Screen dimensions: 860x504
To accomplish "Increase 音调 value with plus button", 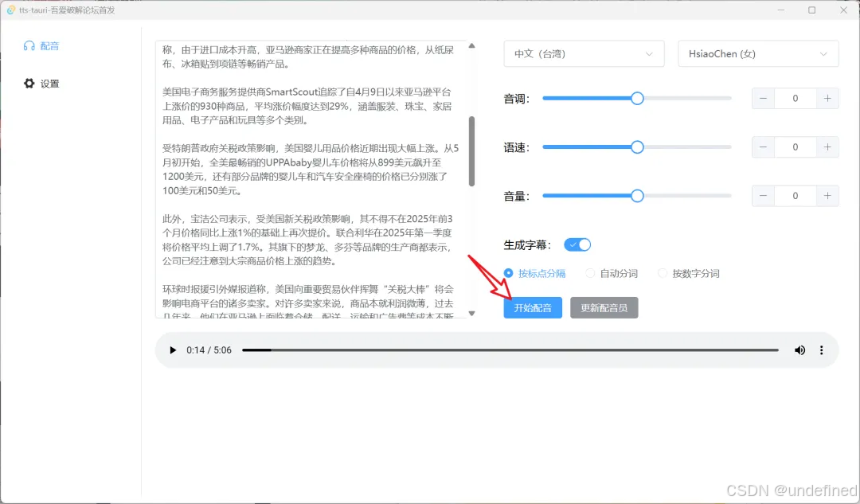I will [827, 98].
